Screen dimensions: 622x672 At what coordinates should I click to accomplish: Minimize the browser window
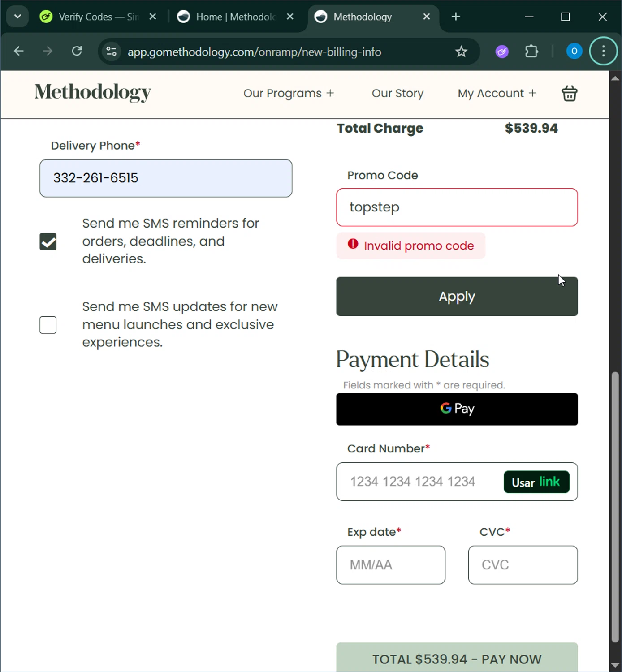[x=529, y=17]
